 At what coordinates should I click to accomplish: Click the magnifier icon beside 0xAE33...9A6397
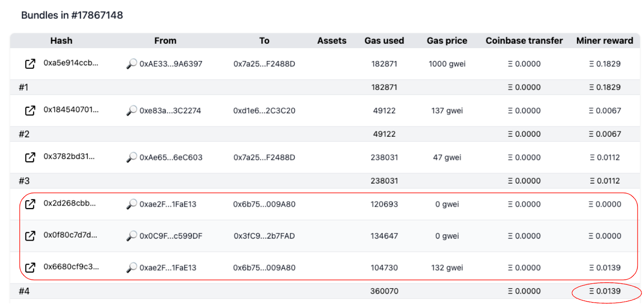click(131, 63)
